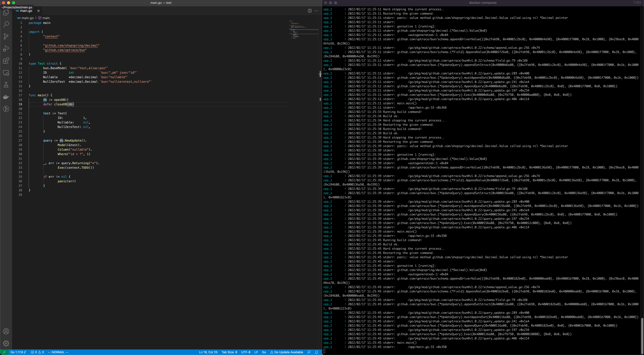644x355 pixels.
Task: Split the editor using the split icon
Action: (310, 11)
